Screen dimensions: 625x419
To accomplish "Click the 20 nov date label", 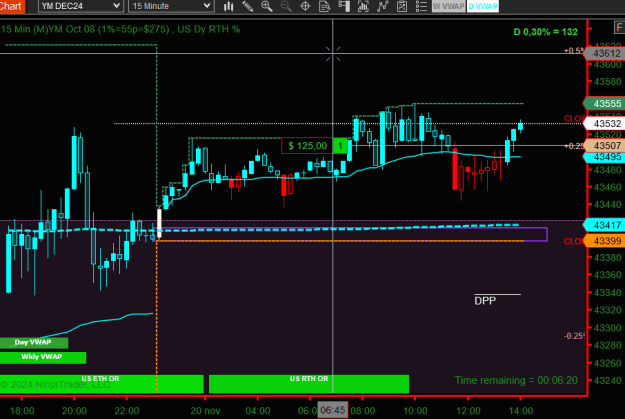I will (205, 411).
